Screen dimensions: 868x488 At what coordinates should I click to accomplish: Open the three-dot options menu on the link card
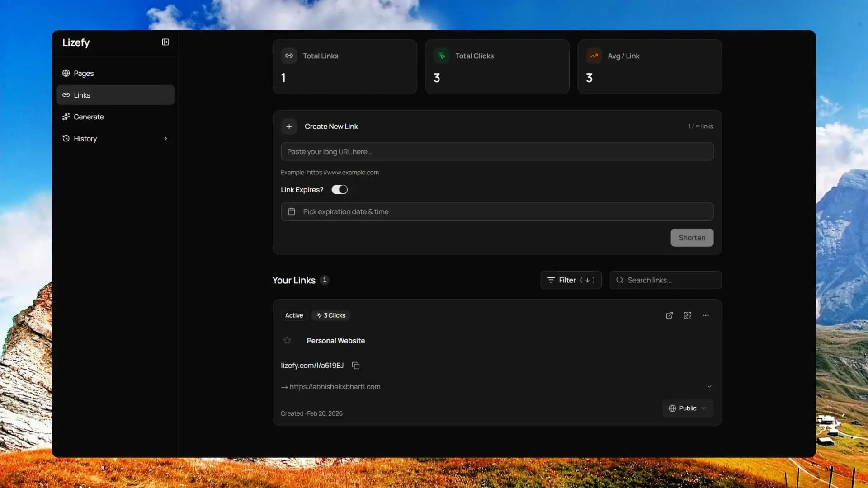tap(705, 315)
